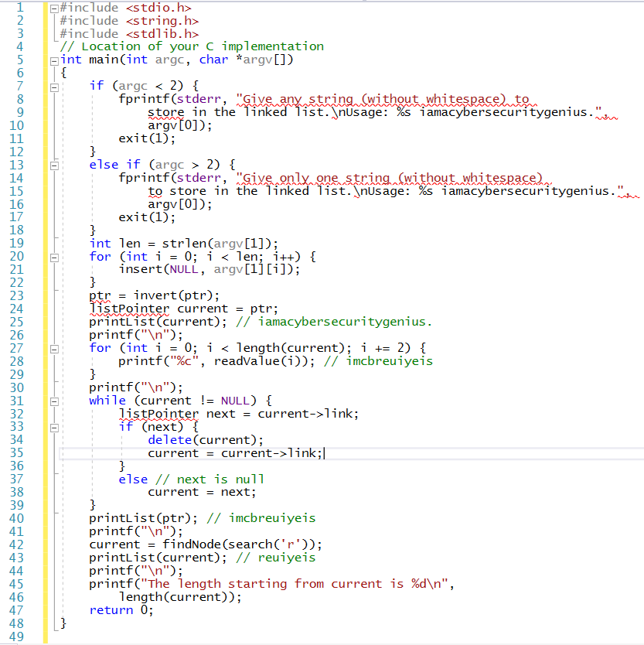
Task: Place cursor on '<string.h>' include
Action: tap(162, 21)
